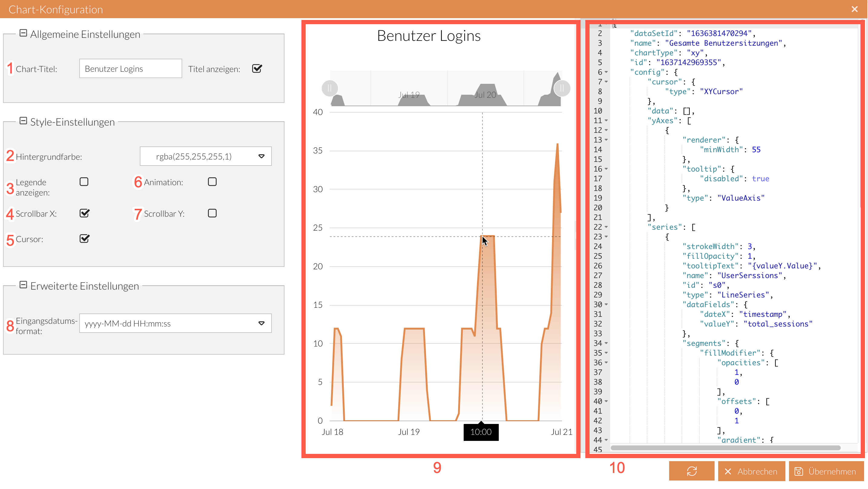Close the Chart-Konfiguration dialog
The image size is (868, 489).
[854, 9]
